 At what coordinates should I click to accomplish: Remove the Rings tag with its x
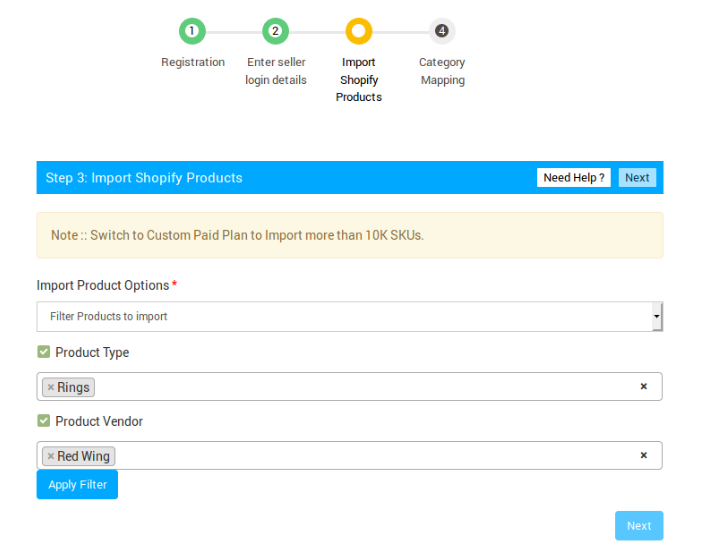point(51,387)
